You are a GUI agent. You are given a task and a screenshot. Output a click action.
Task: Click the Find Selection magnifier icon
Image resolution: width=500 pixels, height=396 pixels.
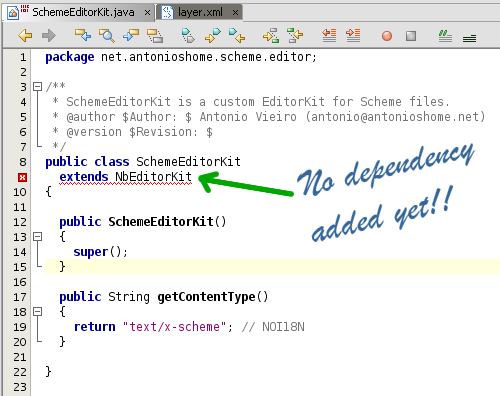[x=107, y=35]
